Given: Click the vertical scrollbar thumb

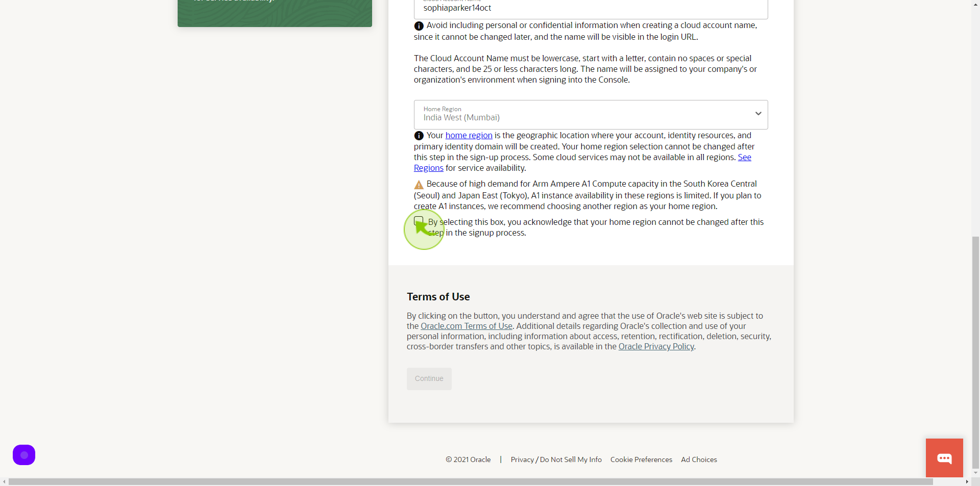Looking at the screenshot, I should pyautogui.click(x=975, y=352).
